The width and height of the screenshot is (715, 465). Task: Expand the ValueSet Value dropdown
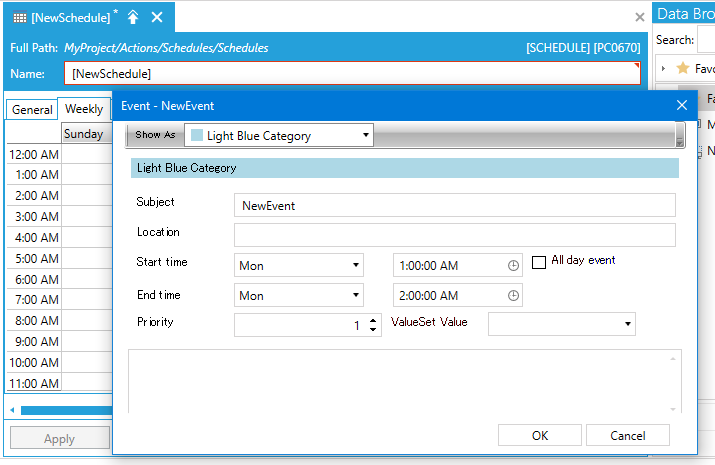pos(628,324)
